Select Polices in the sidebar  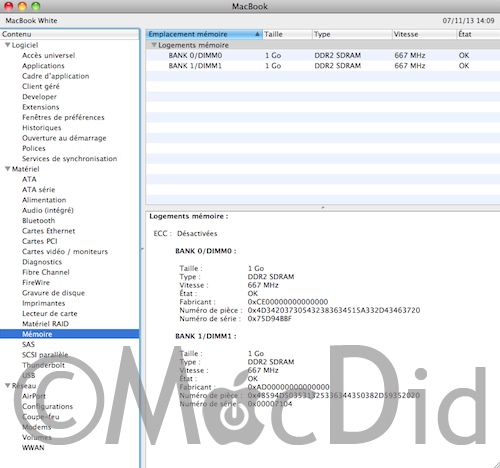34,148
